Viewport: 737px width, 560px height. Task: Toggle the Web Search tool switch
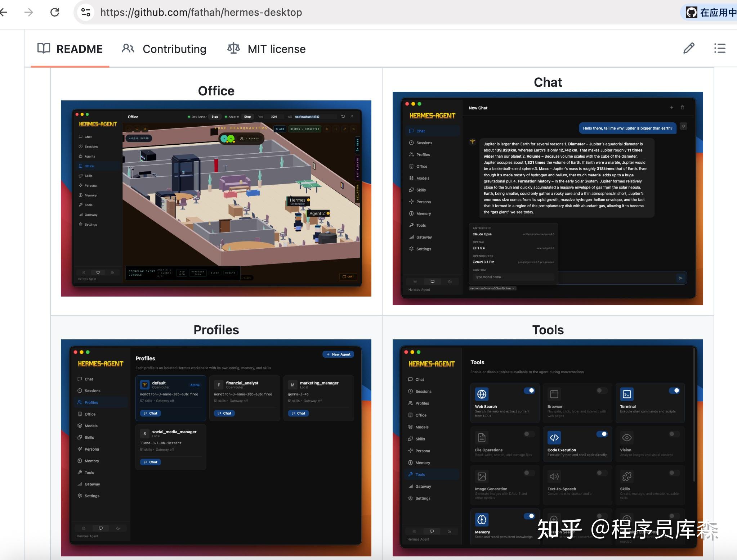(529, 390)
